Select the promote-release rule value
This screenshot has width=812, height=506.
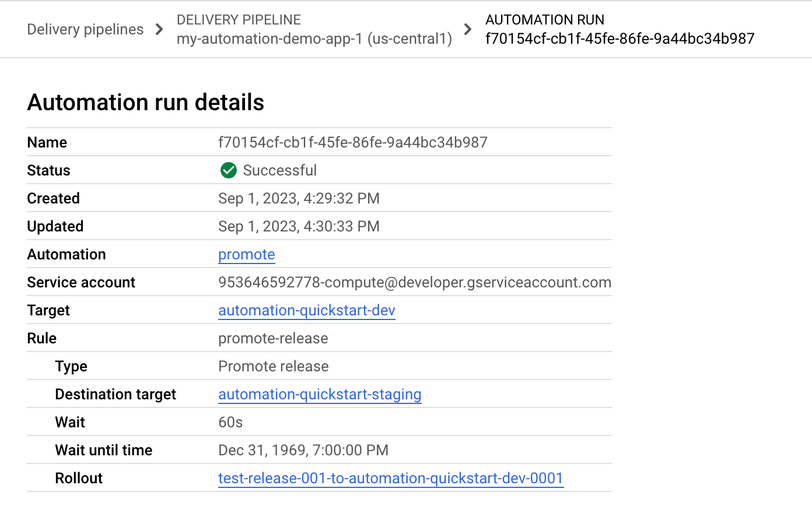tap(273, 338)
